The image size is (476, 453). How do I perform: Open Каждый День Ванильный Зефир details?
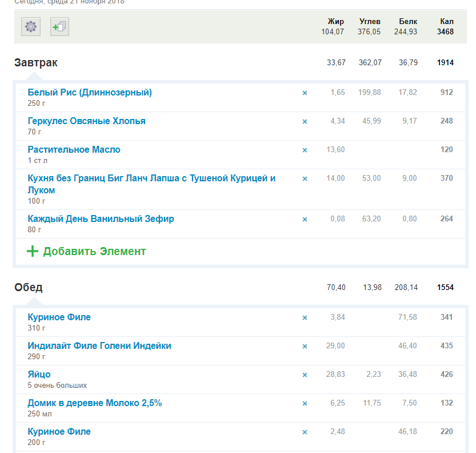(x=101, y=219)
